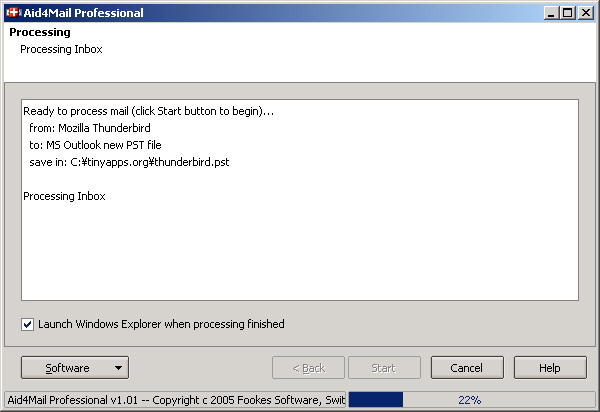
Task: Click the from: Mozilla Thunderbird log line
Action: click(x=89, y=128)
